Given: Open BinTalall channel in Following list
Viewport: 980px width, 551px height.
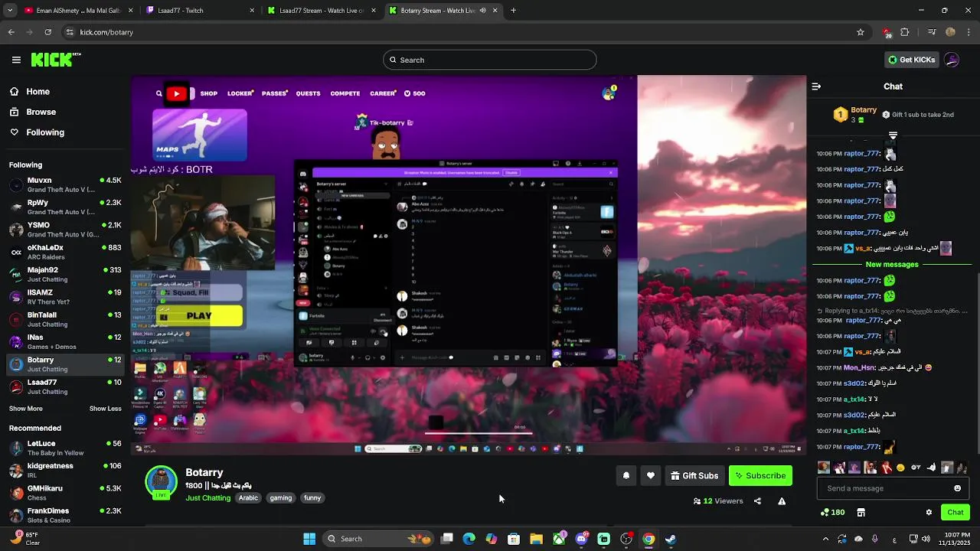Looking at the screenshot, I should (65, 319).
